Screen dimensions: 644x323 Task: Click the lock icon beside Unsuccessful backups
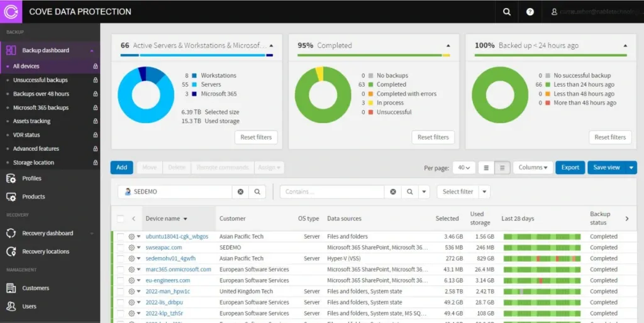coord(96,80)
